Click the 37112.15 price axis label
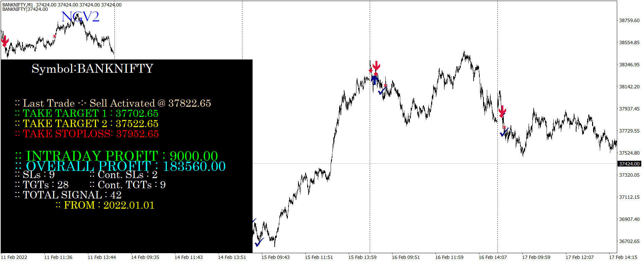644x262 pixels. tap(629, 197)
